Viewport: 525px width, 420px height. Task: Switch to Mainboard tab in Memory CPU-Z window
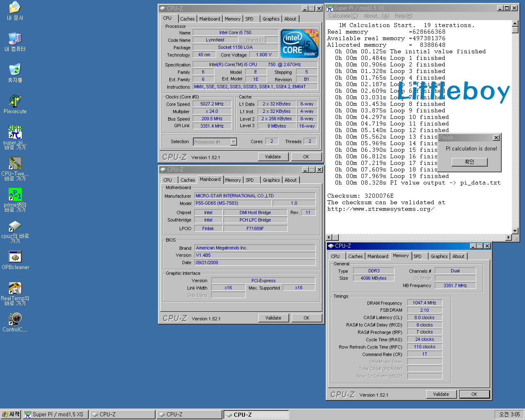pos(378,256)
